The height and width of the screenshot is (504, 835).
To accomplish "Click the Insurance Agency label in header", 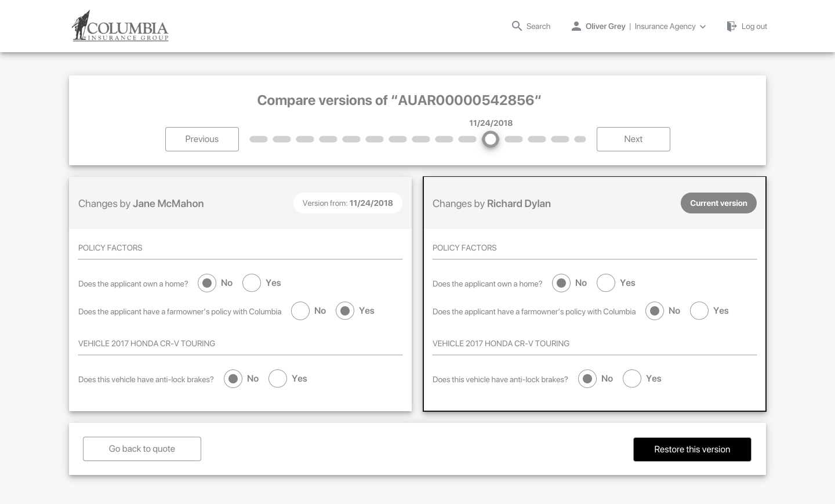I will (665, 26).
